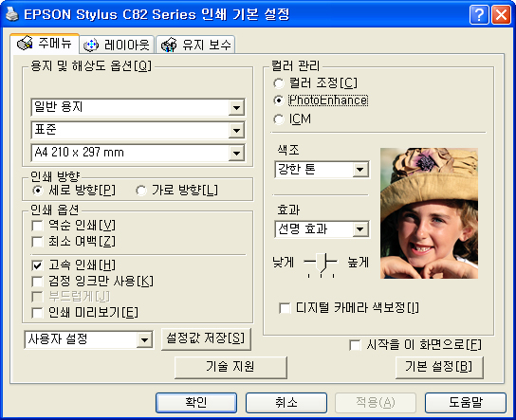Click the layout icon on the 레이아웃 tab
The height and width of the screenshot is (420, 516).
91,45
